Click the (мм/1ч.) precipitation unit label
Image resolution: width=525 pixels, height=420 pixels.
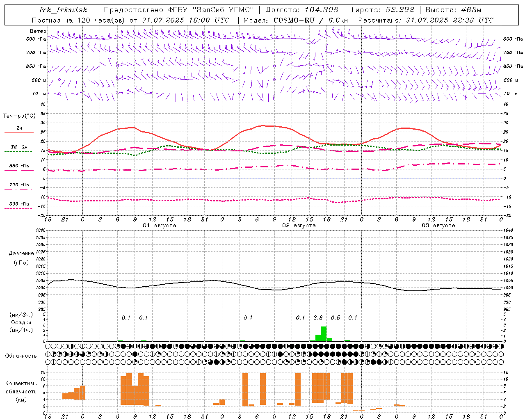[x=21, y=330]
